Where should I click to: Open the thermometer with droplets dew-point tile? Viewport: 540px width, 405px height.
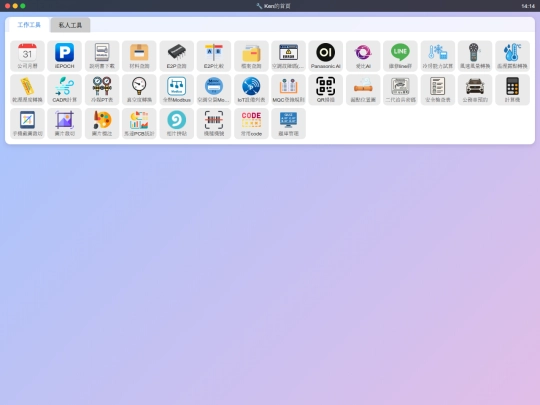[512, 56]
